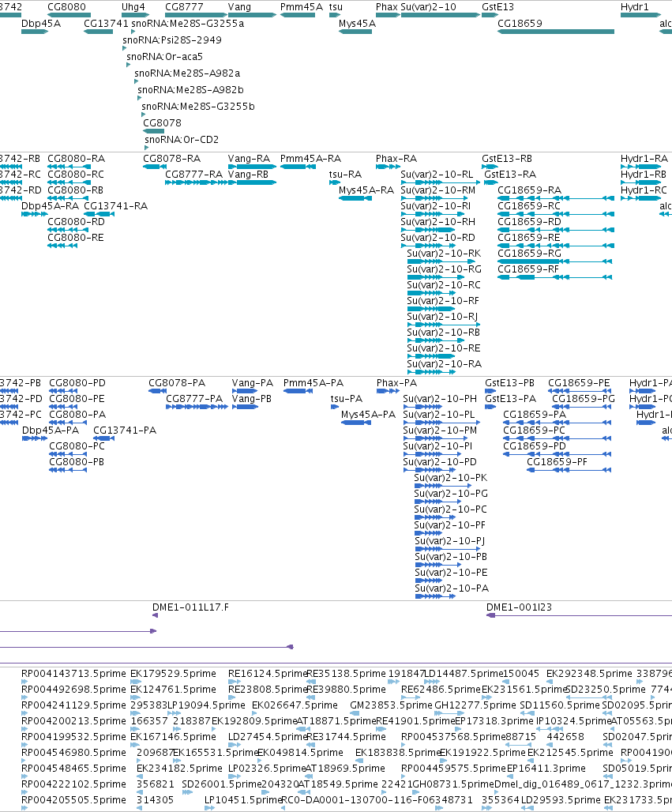Click EST EK179529.5prime

[x=173, y=673]
